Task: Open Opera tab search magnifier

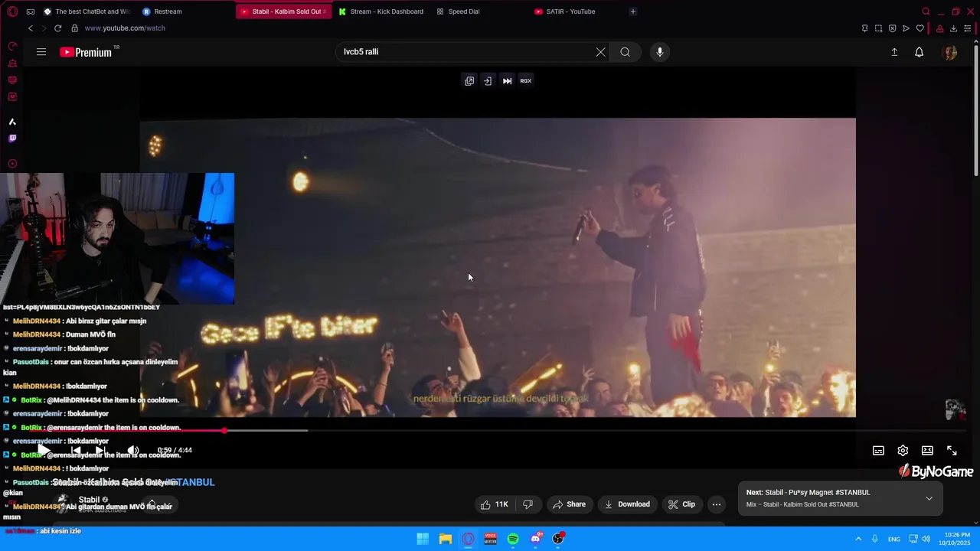Action: 926,11
